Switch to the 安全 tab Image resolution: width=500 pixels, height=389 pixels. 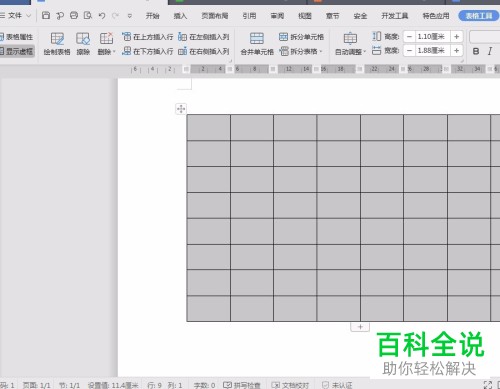point(360,16)
